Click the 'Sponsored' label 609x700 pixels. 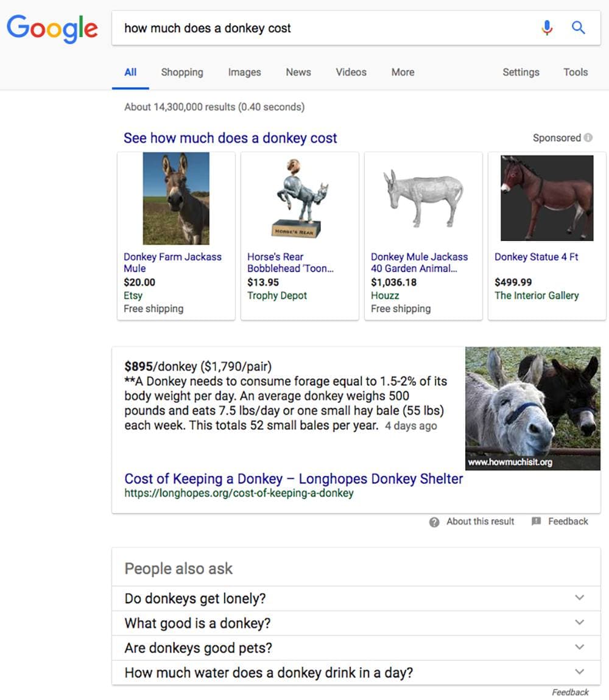pos(557,138)
